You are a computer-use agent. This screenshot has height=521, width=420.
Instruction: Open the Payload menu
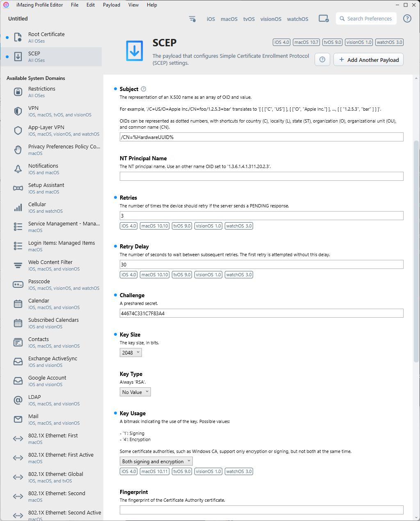pos(112,5)
